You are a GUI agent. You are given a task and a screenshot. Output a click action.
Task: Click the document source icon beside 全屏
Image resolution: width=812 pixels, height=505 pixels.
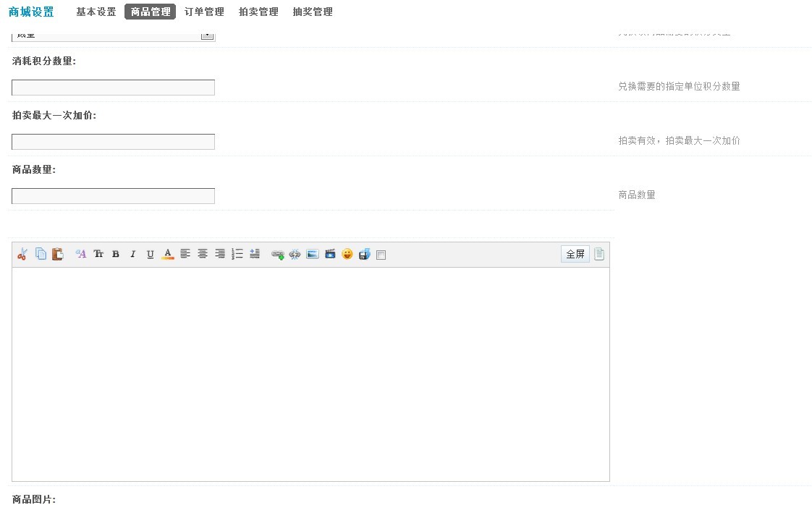coord(599,254)
